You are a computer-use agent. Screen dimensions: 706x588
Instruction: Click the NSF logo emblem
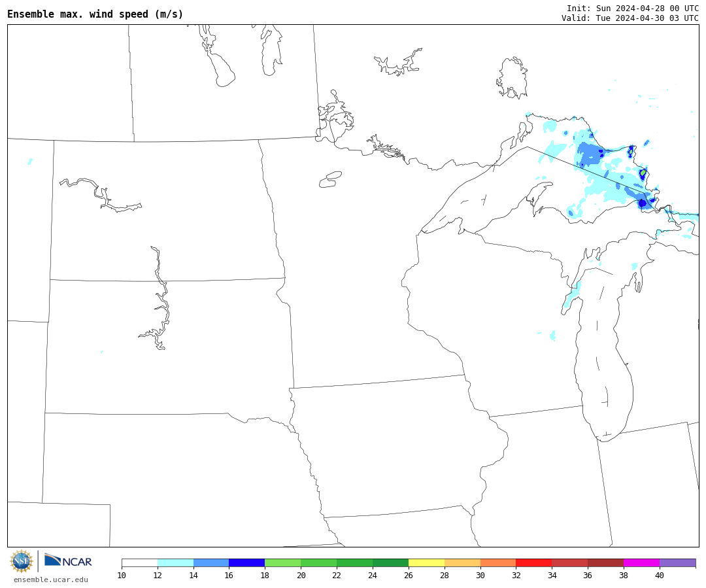coord(21,561)
